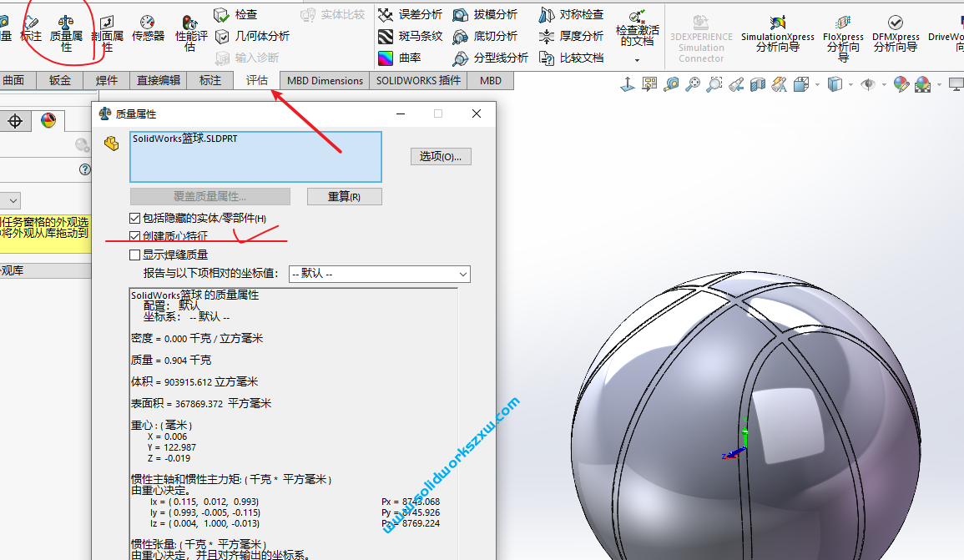Switch to the 钣金 ribbon tab
This screenshot has height=560, width=964.
tap(59, 80)
